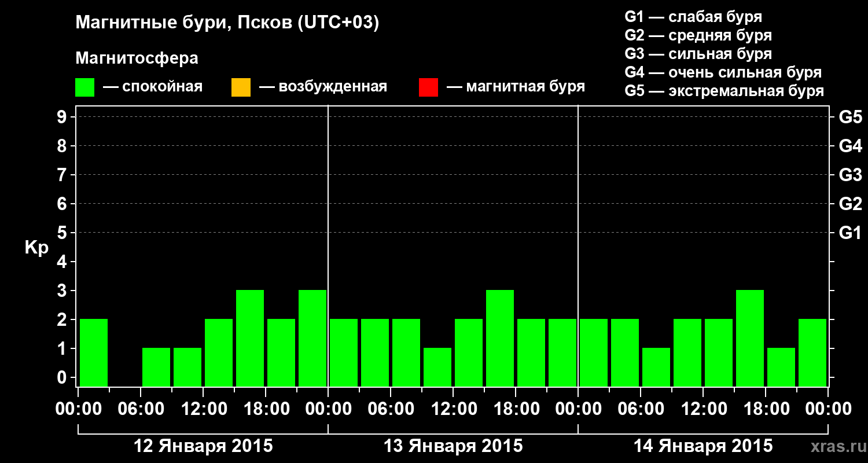Click the '12 Января 2015' date label

coord(203,446)
